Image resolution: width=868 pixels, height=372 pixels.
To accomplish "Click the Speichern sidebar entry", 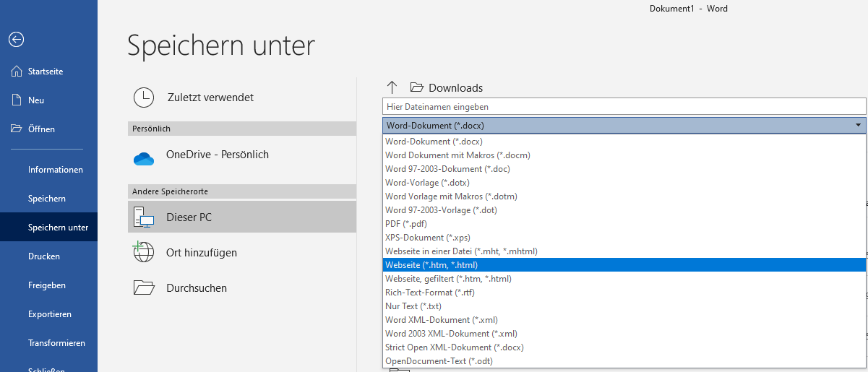I will click(47, 199).
